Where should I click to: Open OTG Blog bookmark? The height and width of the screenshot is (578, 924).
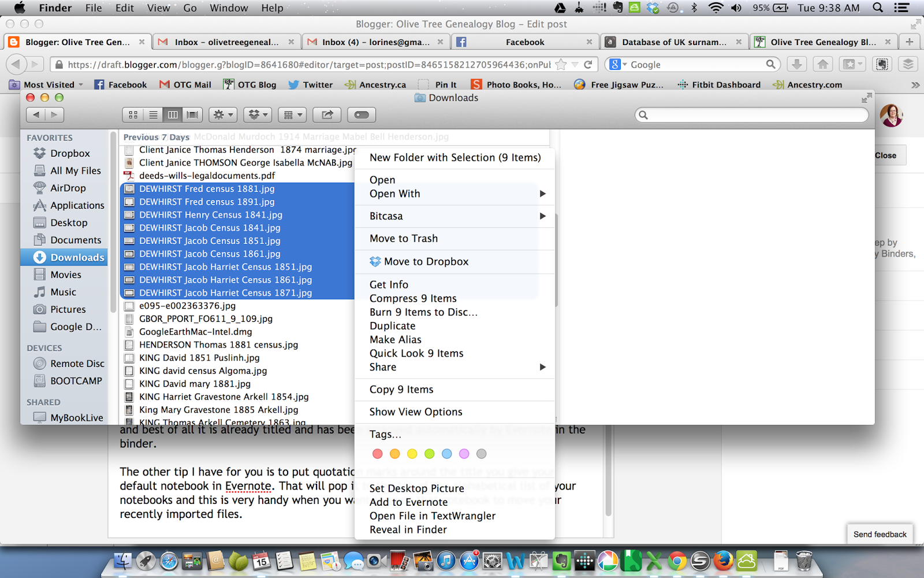[x=250, y=84]
